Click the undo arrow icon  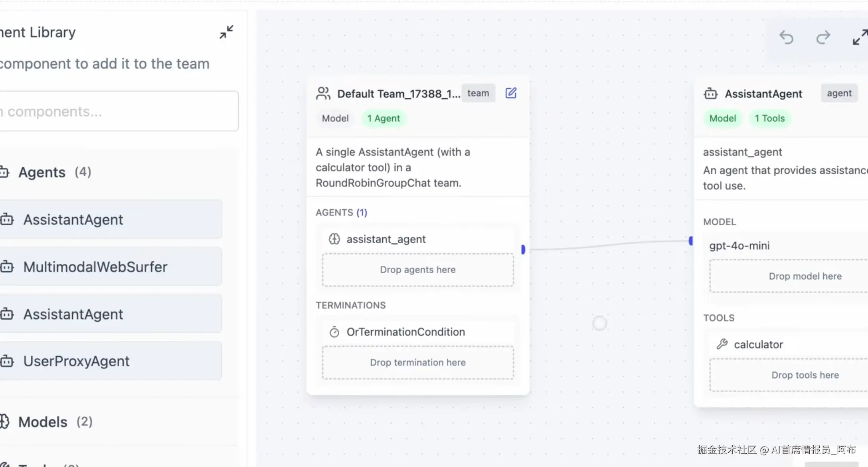tap(786, 38)
